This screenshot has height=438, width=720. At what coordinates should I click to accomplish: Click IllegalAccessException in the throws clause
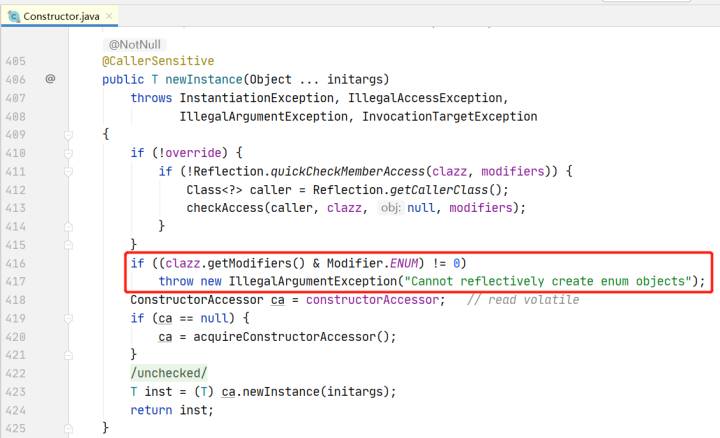(x=425, y=98)
